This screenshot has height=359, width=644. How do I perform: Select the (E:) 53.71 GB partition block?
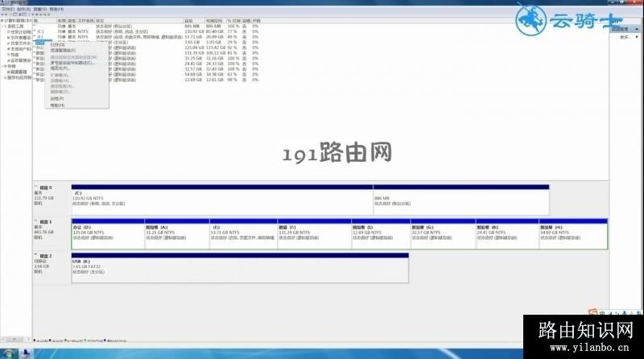click(x=244, y=233)
